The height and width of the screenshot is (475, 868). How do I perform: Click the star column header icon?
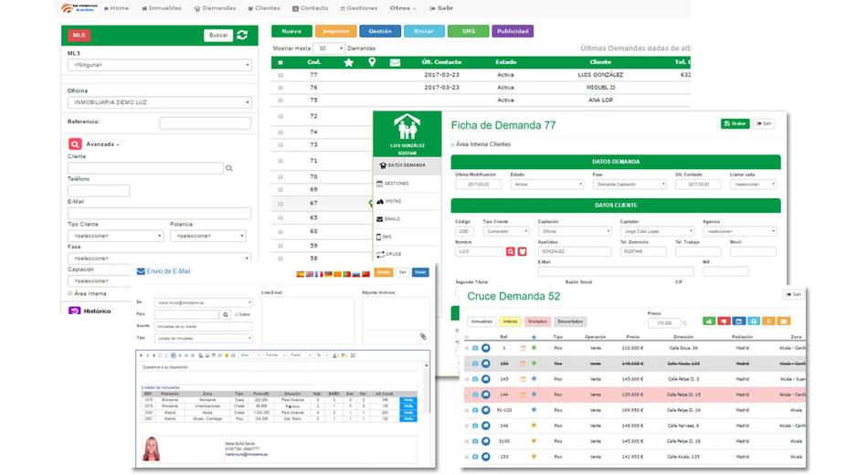tap(348, 62)
